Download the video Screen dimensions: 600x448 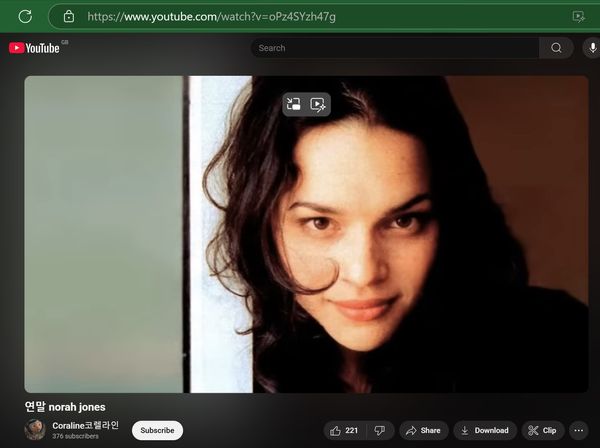[x=485, y=431]
